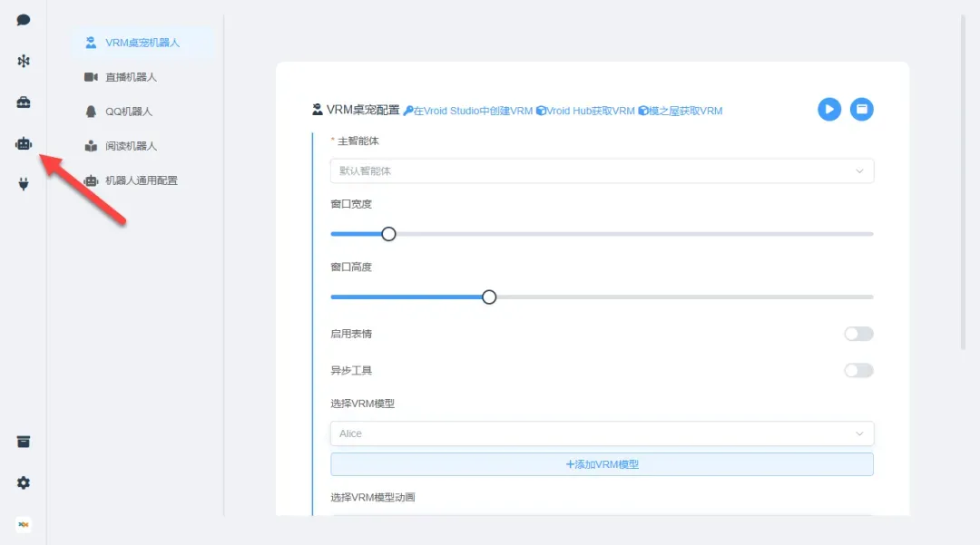The image size is (980, 545).
Task: Open settings via the gear icon
Action: [x=24, y=483]
